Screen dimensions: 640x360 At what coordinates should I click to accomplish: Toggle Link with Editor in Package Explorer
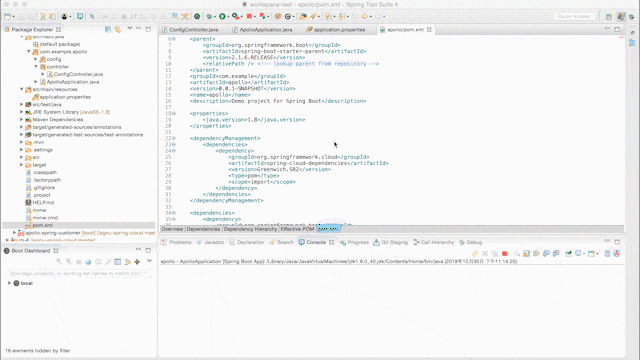tap(118, 29)
